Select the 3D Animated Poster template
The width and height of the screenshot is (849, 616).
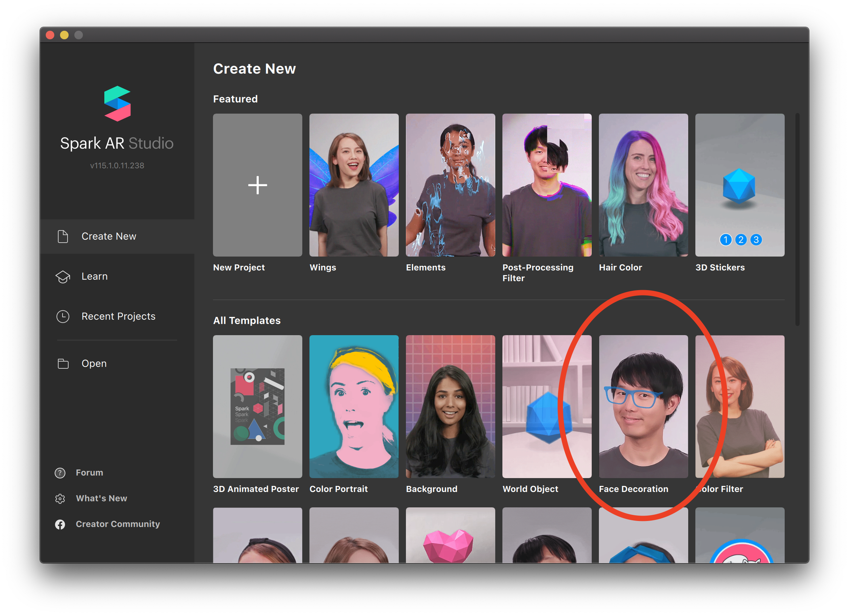pyautogui.click(x=258, y=406)
